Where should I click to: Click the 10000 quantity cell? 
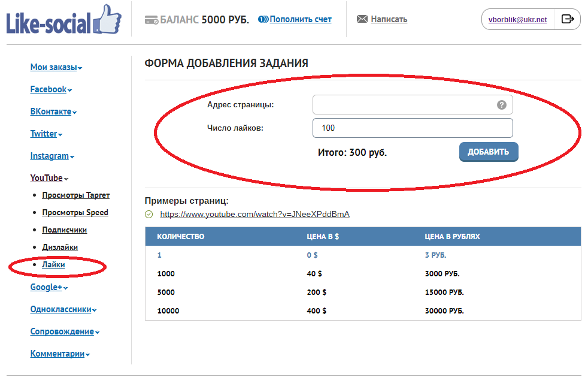coord(168,311)
